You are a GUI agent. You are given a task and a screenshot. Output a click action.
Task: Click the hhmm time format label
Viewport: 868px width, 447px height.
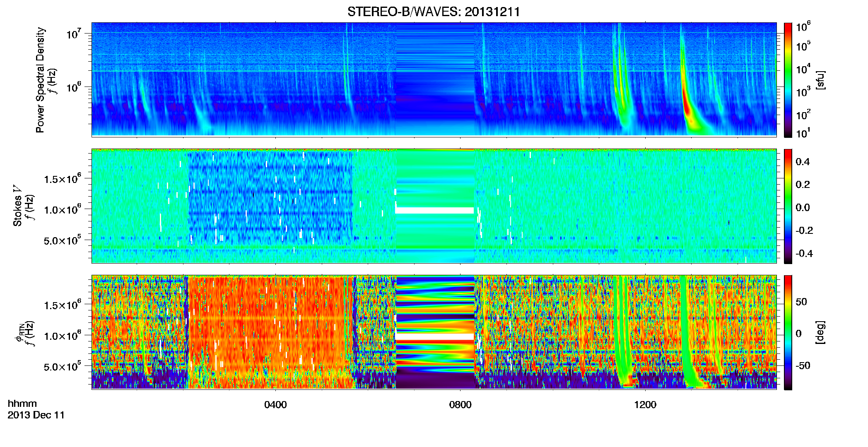click(x=22, y=404)
